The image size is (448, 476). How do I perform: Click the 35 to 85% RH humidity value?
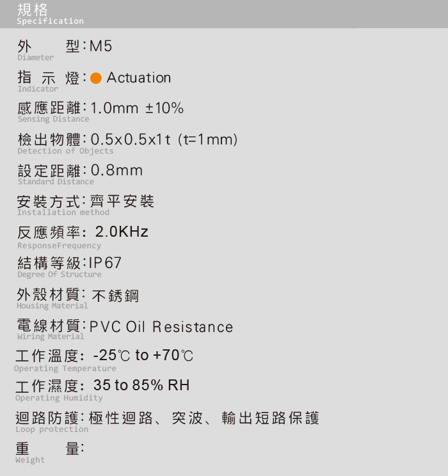click(141, 385)
